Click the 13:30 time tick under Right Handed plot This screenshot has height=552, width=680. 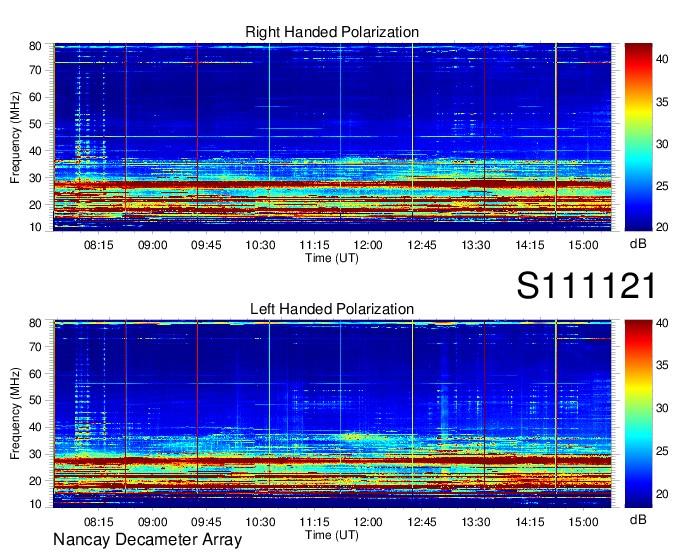[476, 245]
